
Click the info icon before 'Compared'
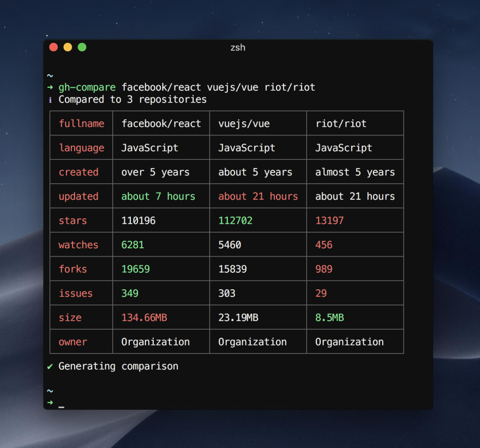[x=50, y=100]
